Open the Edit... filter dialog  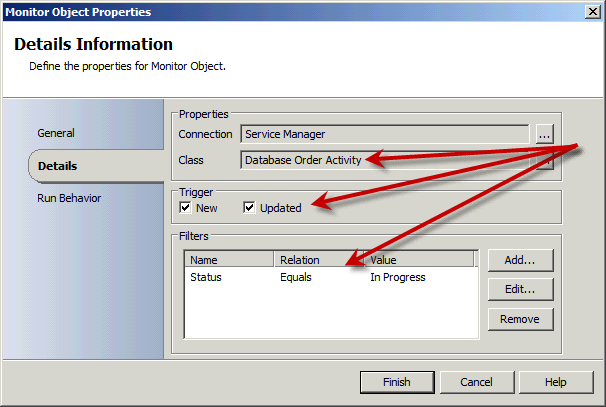pyautogui.click(x=520, y=290)
